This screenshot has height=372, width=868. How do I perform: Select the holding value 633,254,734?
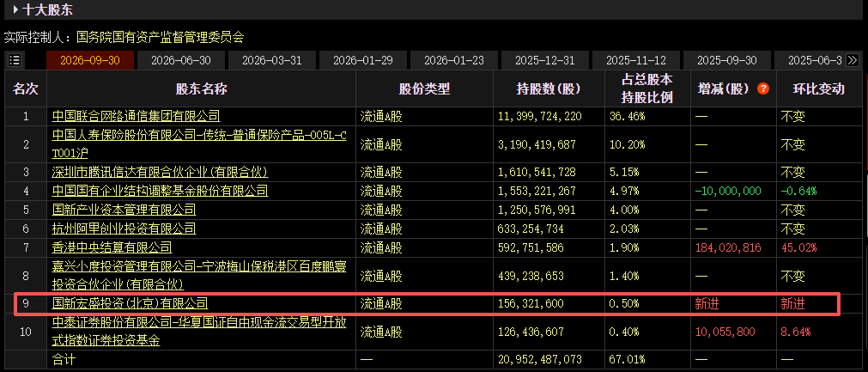coord(531,229)
